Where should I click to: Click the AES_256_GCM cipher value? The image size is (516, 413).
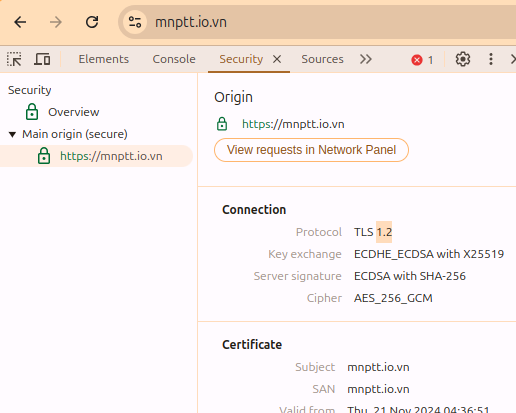pyautogui.click(x=393, y=298)
